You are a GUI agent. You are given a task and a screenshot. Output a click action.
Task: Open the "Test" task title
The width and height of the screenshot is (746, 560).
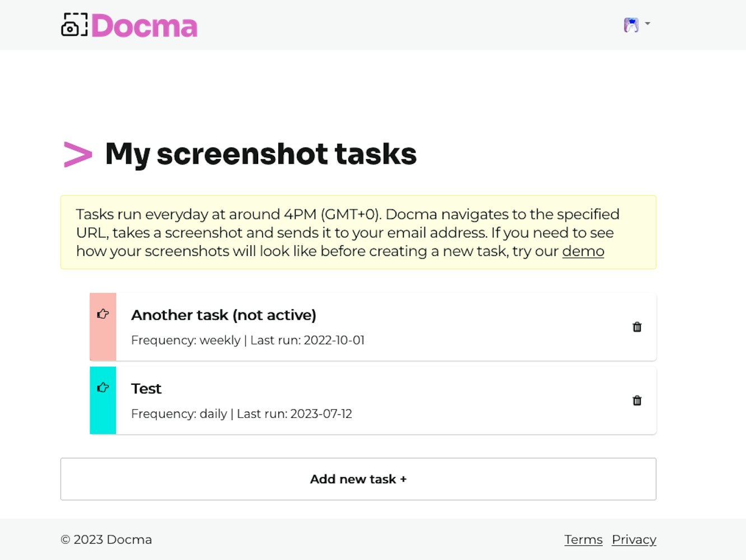[x=146, y=389]
